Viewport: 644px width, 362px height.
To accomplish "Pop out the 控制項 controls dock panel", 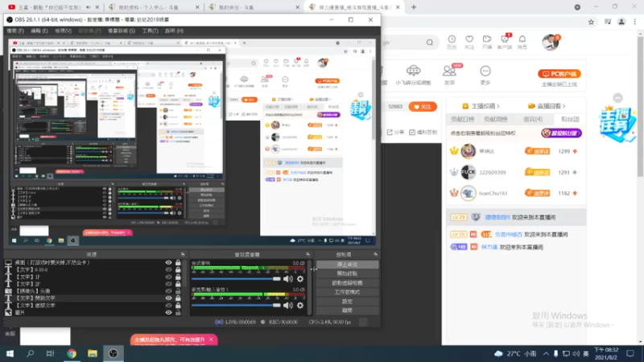I will [x=375, y=254].
